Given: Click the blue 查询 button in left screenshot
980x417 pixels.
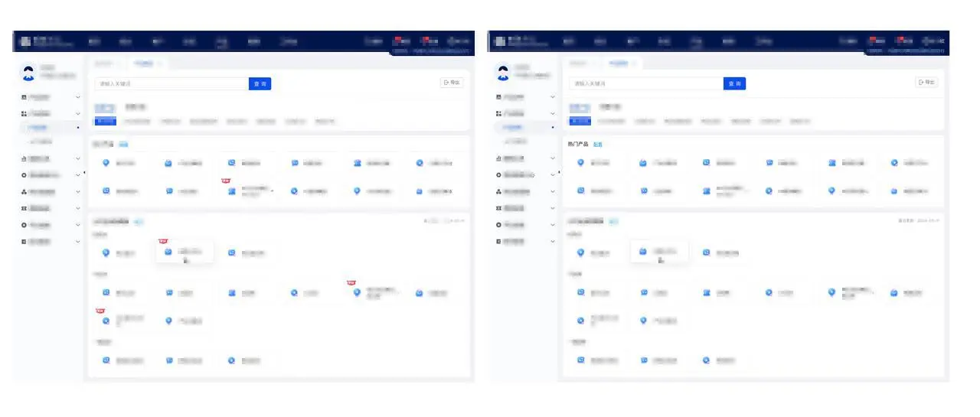Looking at the screenshot, I should click(x=260, y=83).
